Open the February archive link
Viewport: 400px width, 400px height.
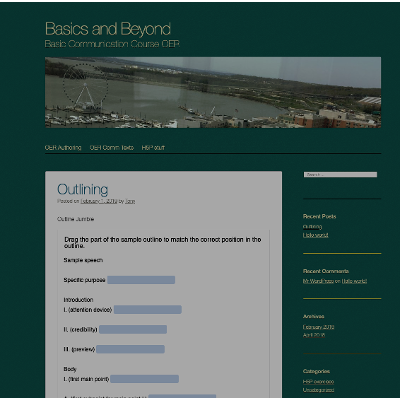318,327
